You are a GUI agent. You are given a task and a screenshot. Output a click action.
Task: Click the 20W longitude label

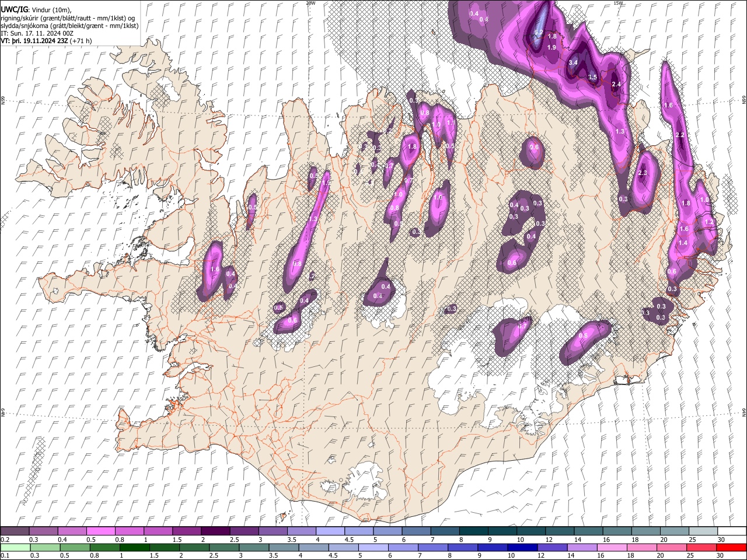[x=311, y=3]
